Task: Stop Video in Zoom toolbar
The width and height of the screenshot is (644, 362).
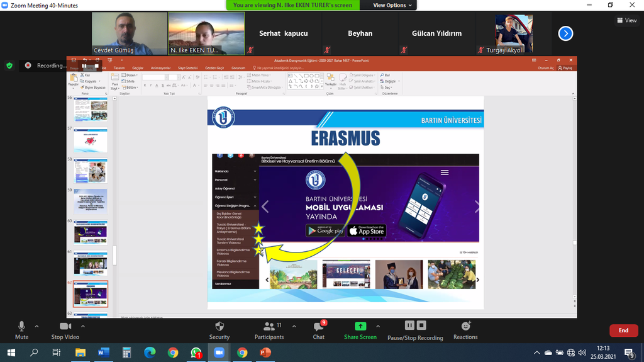Action: 65,331
